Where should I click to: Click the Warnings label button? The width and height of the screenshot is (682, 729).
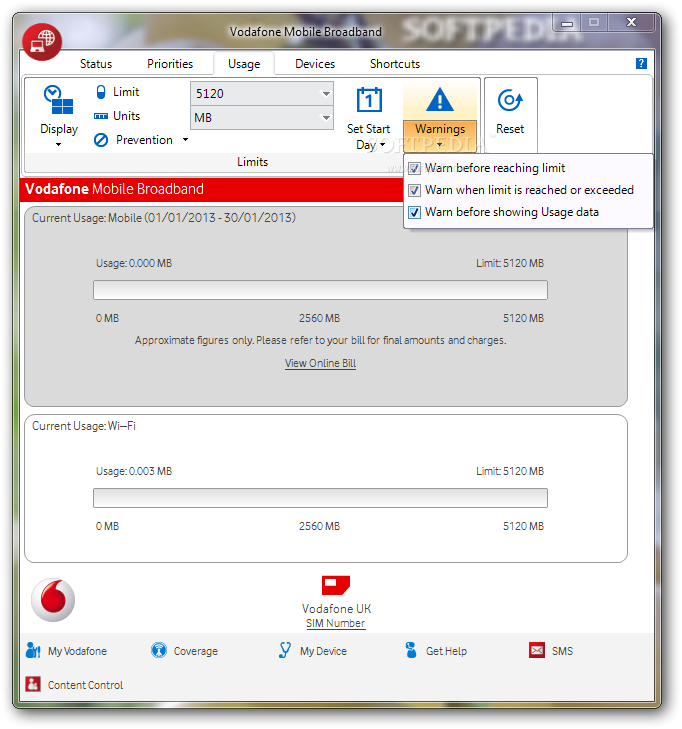(x=440, y=129)
